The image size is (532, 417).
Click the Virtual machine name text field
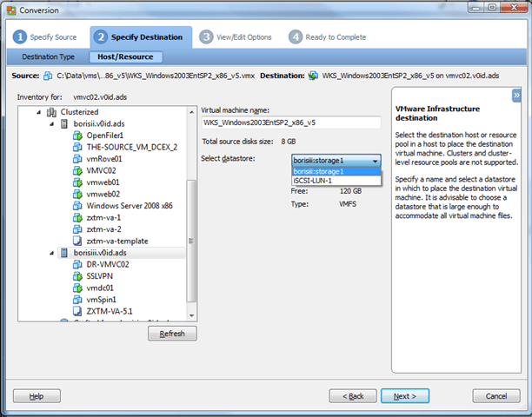pos(291,122)
